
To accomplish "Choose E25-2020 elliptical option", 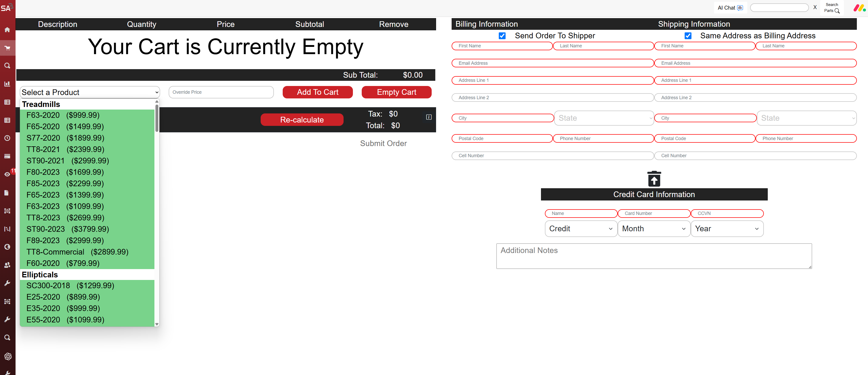I will (x=63, y=297).
